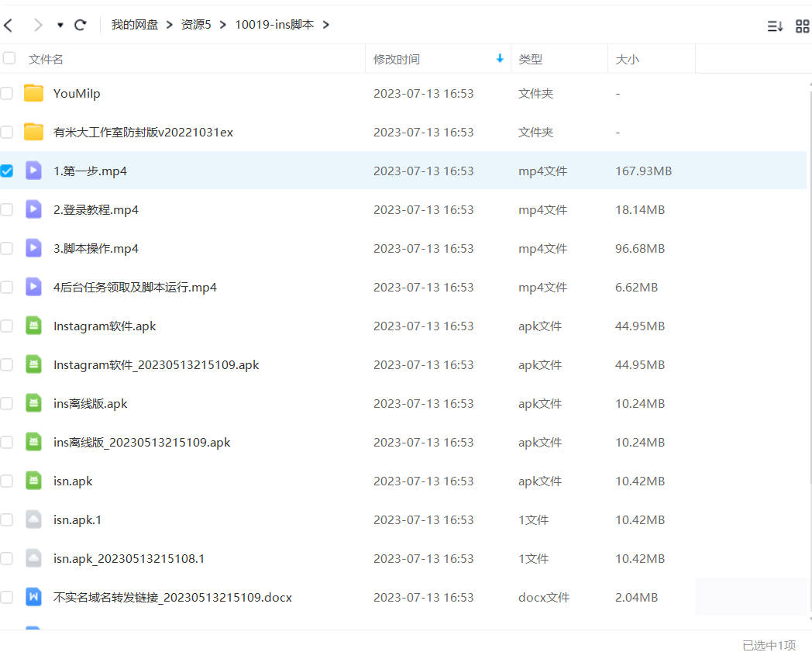Switch to grid view layout
Screen dimensions: 812x659
click(x=802, y=26)
